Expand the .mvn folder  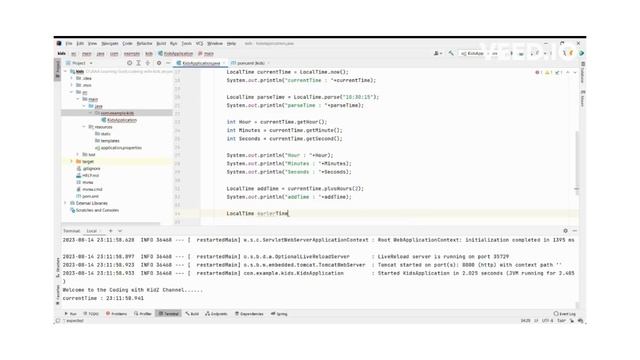[x=72, y=85]
